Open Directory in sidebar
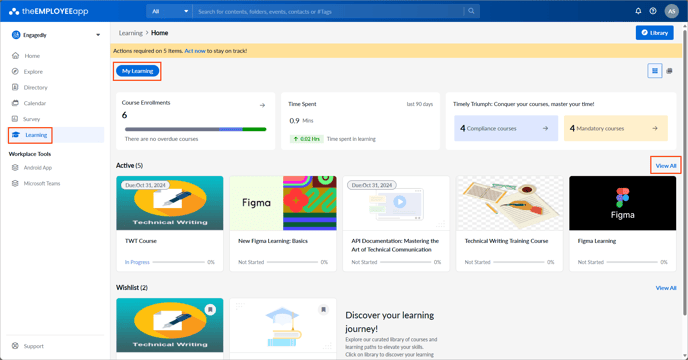Screen dimensions: 688x360 click(36, 87)
